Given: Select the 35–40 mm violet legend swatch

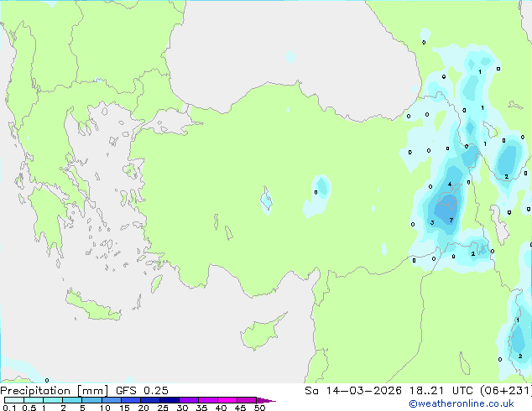Looking at the screenshot, I should coord(207,400).
